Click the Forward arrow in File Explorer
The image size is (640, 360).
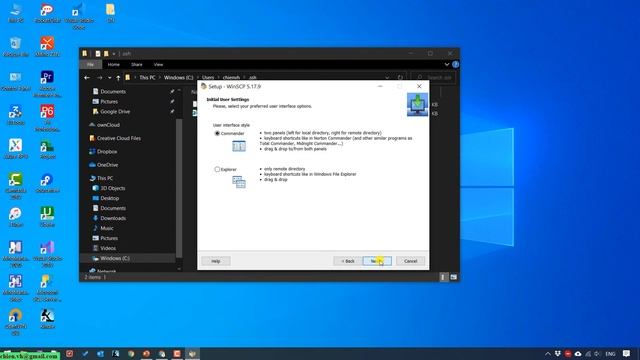[99, 78]
